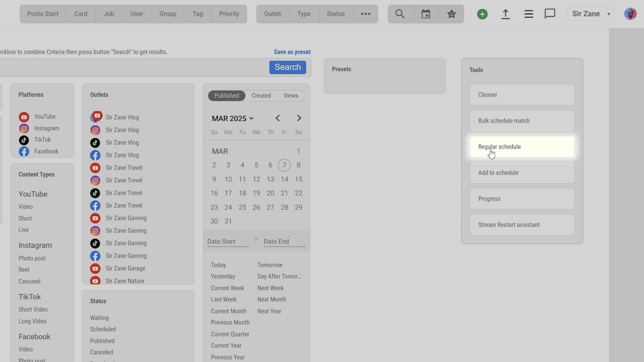Viewport: 644px width, 362px height.
Task: Switch date filter to Created
Action: point(261,96)
